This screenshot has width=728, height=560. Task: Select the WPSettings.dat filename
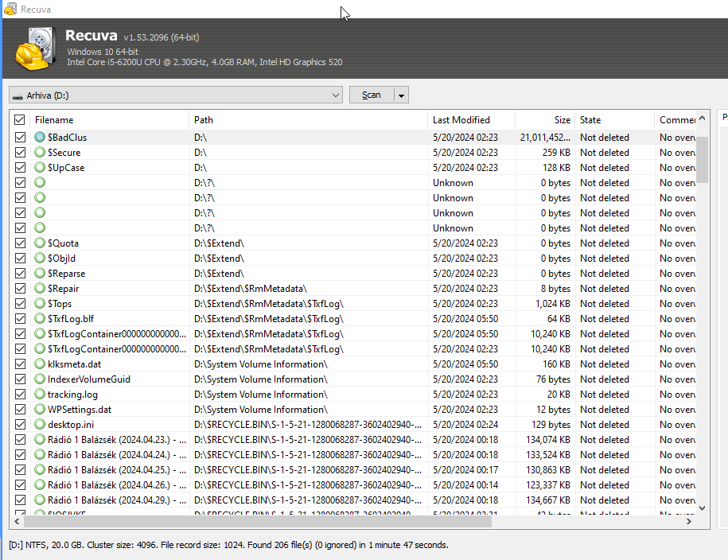[x=80, y=410]
